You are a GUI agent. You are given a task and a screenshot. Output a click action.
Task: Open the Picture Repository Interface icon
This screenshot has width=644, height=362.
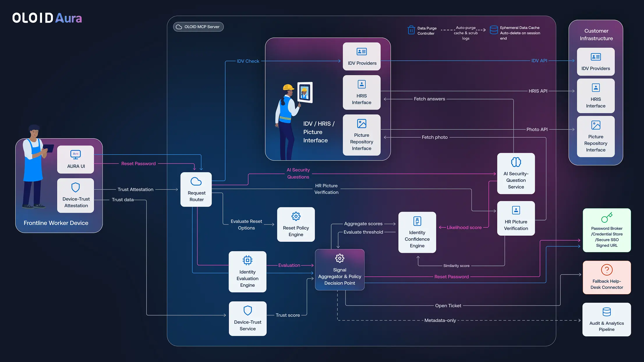click(362, 123)
